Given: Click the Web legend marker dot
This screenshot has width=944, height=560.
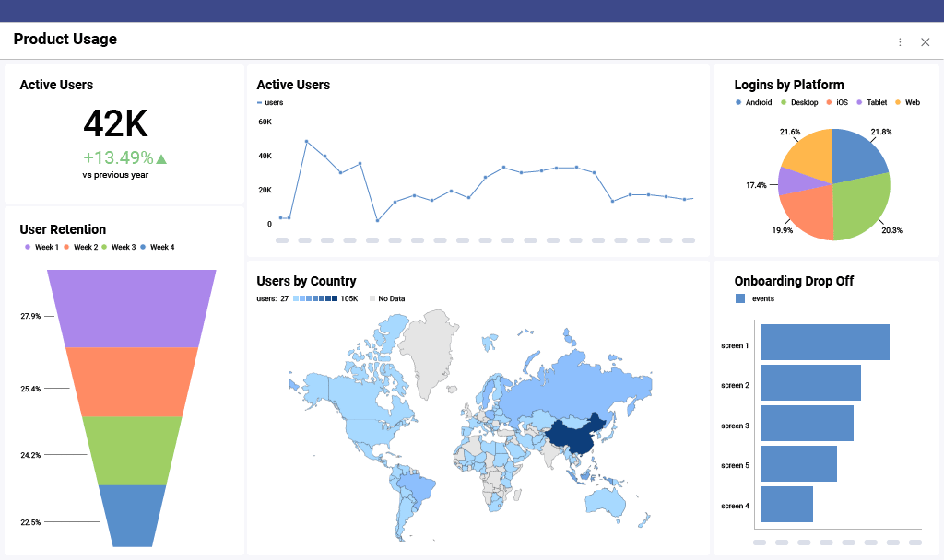Looking at the screenshot, I should click(x=898, y=102).
